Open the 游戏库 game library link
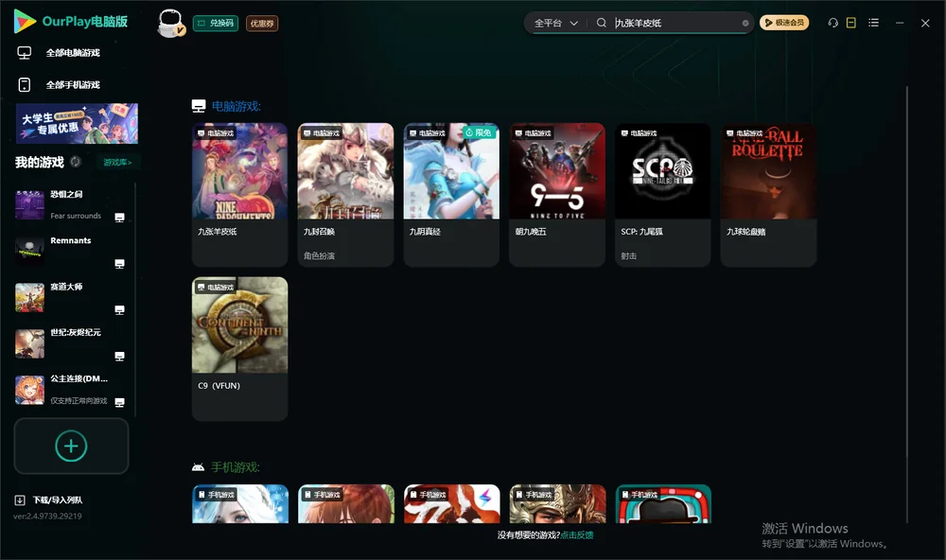 pyautogui.click(x=117, y=163)
